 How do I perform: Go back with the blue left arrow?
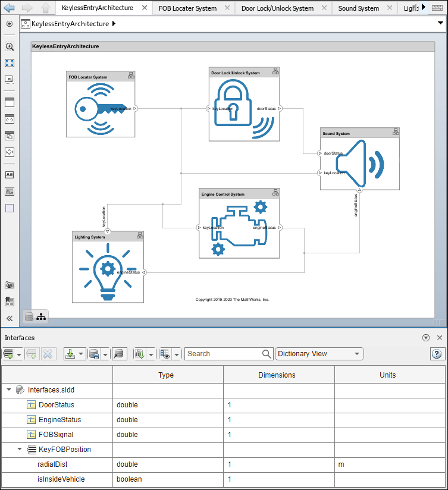(9, 8)
